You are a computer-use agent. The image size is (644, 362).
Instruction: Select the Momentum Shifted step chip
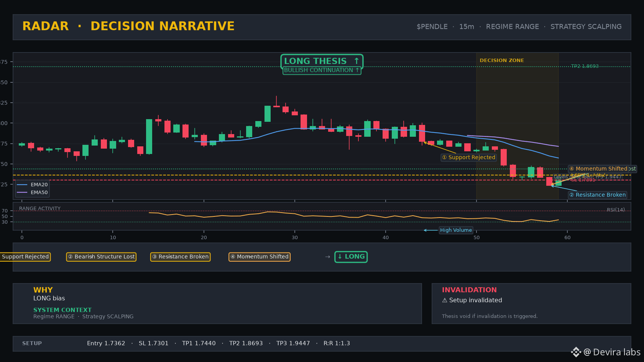coord(260,257)
